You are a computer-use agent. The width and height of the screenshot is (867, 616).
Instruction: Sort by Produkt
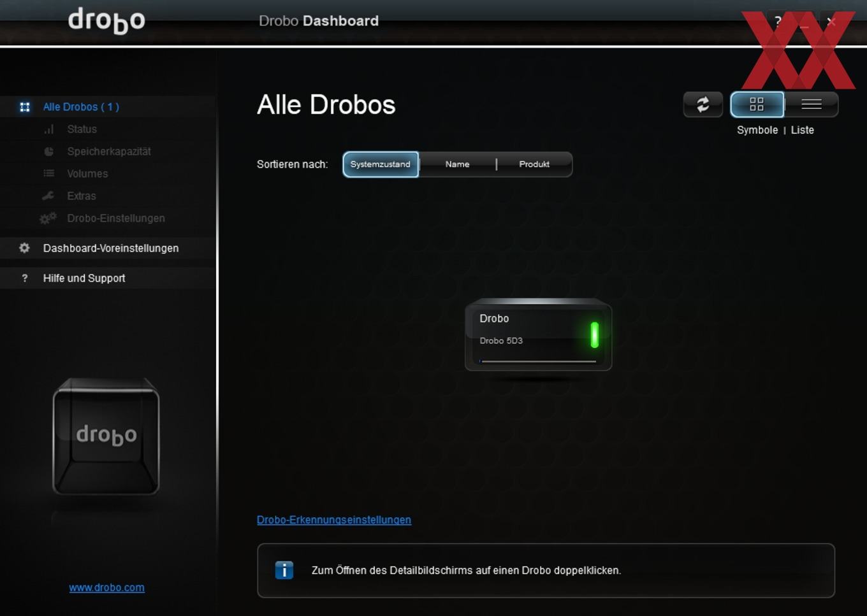point(534,164)
